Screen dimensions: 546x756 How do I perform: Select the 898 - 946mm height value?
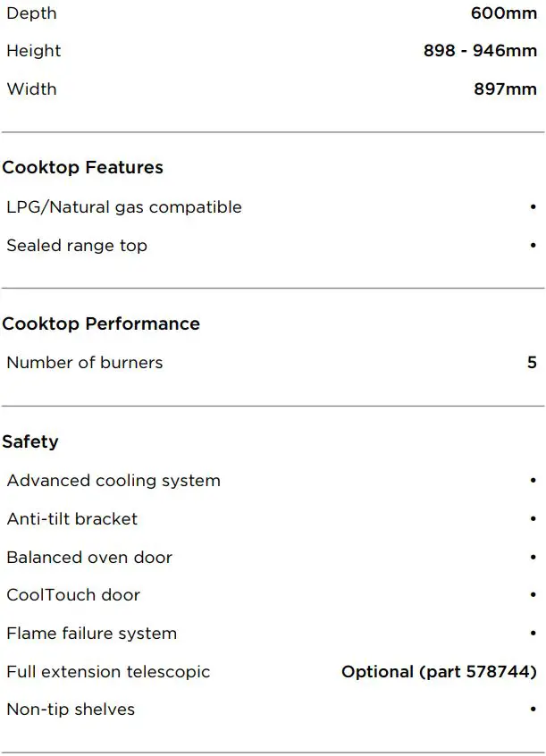[480, 51]
